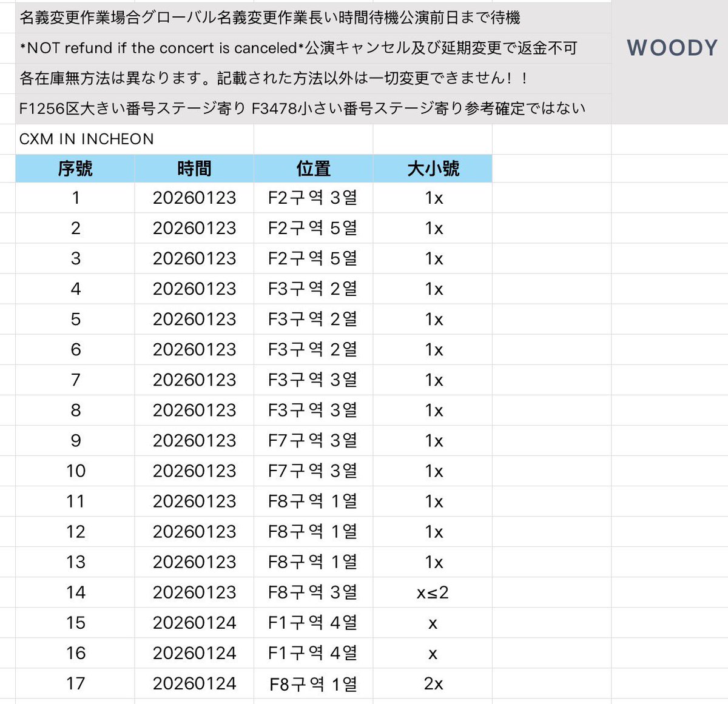Select the 序號 column header cell

(x=75, y=168)
